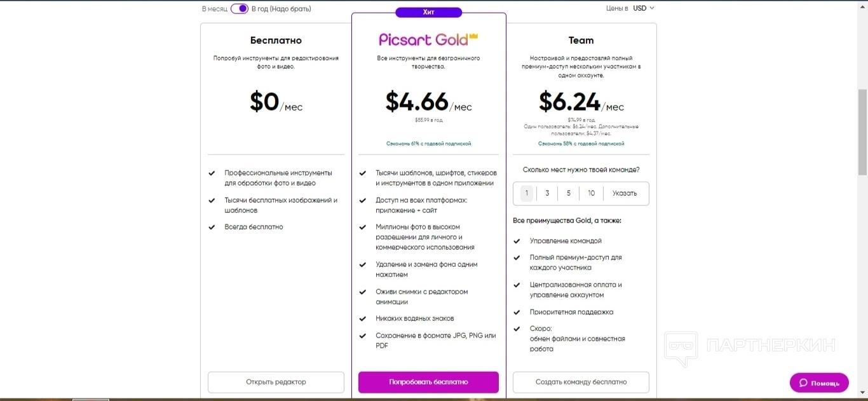Click the Open editor button (Открыть редактор)
Image resolution: width=868 pixels, height=401 pixels.
point(276,382)
